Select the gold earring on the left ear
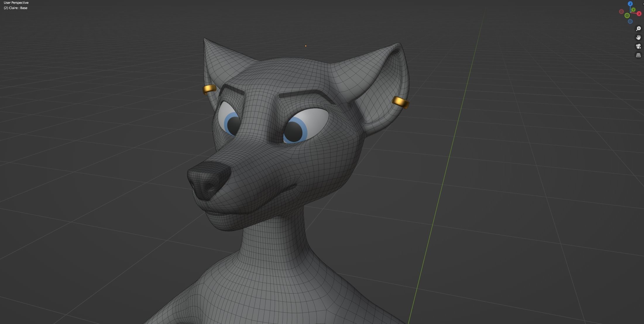The image size is (644, 324). (x=209, y=89)
